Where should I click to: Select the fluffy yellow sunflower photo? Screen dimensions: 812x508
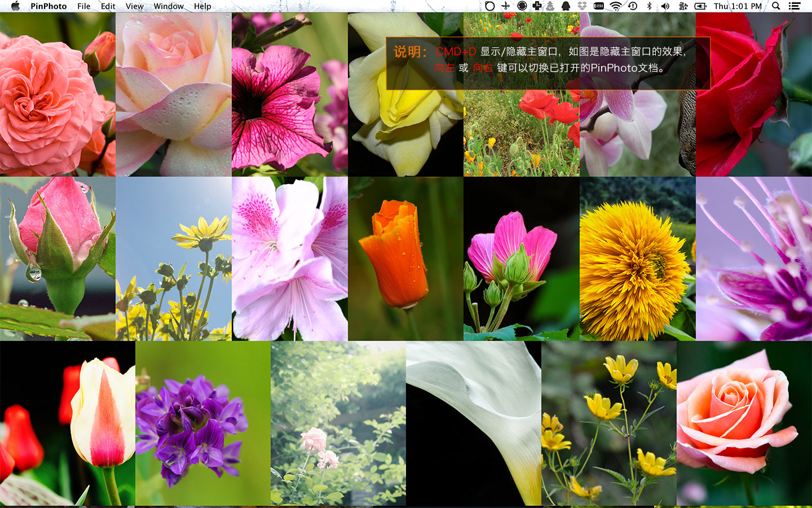point(638,259)
